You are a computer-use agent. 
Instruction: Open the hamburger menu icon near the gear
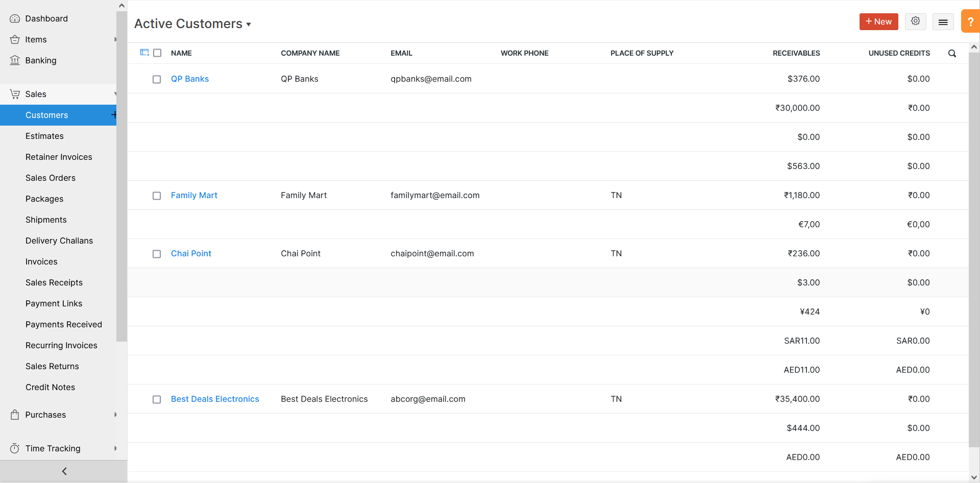[x=943, y=21]
